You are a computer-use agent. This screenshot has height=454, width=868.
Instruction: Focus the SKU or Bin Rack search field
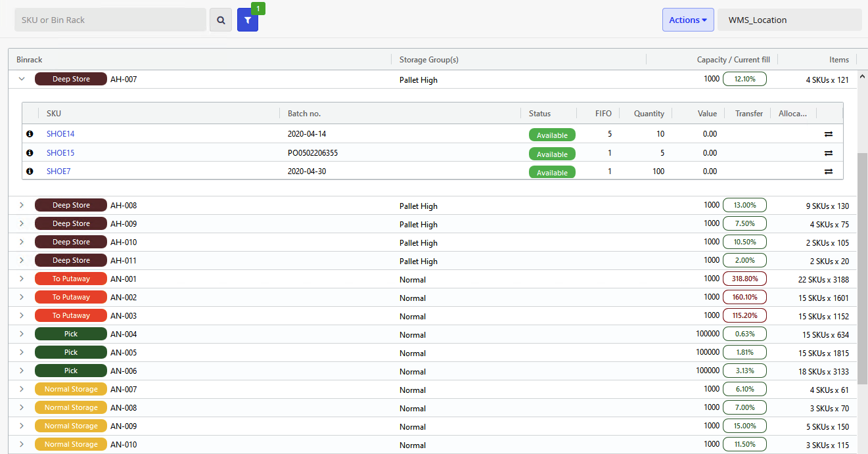110,20
